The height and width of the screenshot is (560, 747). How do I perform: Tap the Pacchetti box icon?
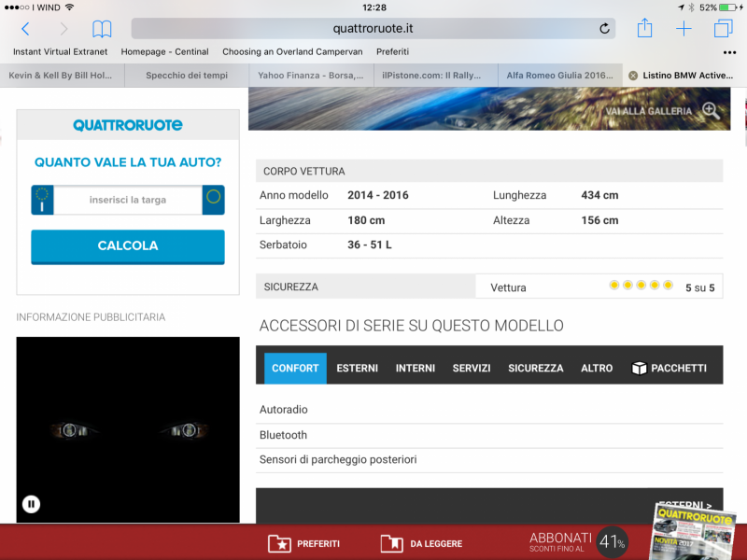(639, 368)
